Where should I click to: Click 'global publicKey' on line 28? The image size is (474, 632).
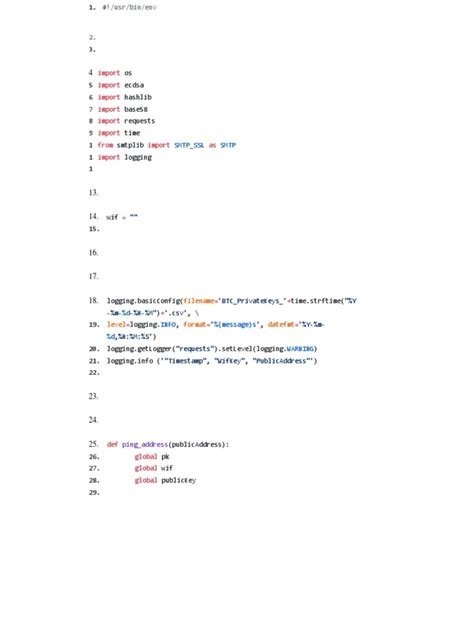(x=165, y=480)
